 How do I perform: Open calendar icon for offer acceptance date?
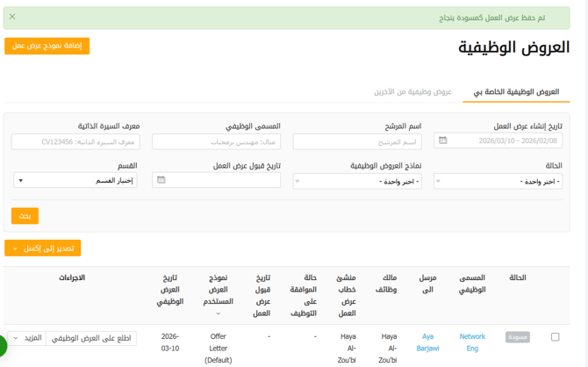(x=161, y=180)
